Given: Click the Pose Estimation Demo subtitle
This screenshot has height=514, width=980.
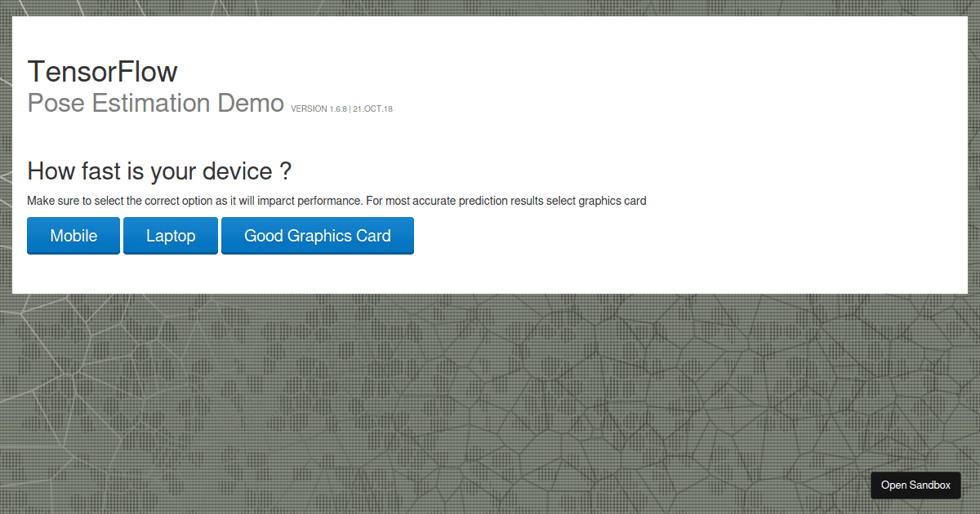Looking at the screenshot, I should (155, 104).
